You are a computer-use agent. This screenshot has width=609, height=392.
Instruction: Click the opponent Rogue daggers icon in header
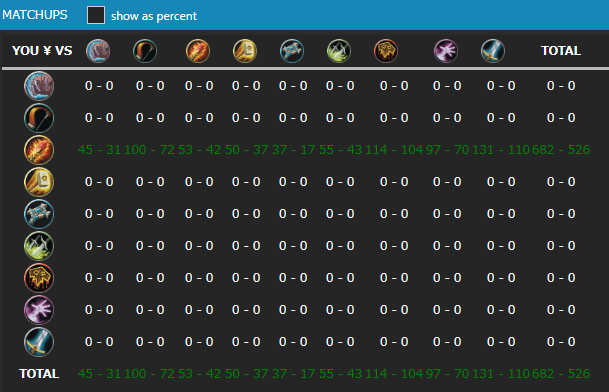pos(339,51)
